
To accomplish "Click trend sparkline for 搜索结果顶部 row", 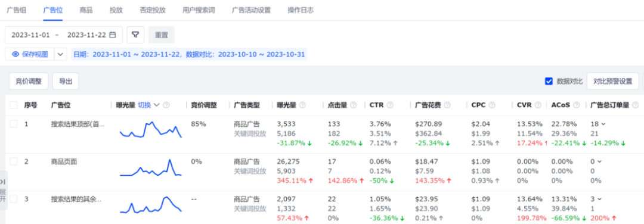I will coord(151,130).
